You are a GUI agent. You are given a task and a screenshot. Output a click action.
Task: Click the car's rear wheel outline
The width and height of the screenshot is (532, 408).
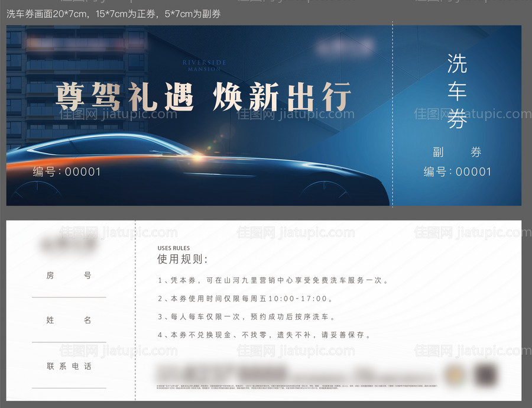[x=37, y=192]
